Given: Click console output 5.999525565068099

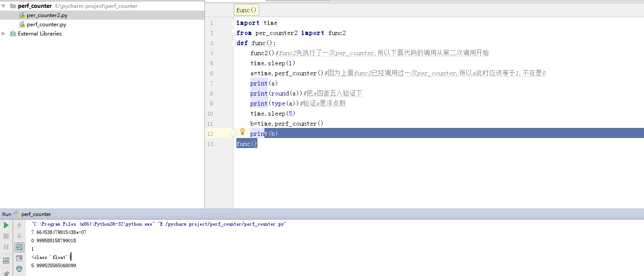Looking at the screenshot, I should coord(53,265).
